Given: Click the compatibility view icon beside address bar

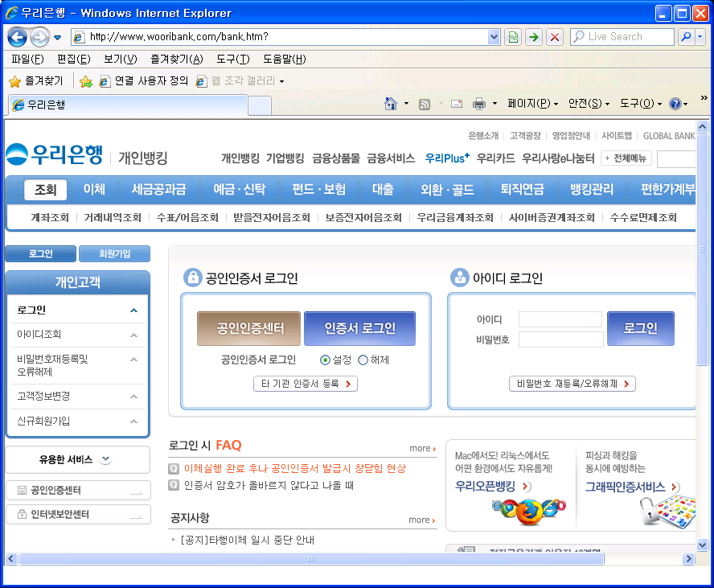Looking at the screenshot, I should [513, 37].
